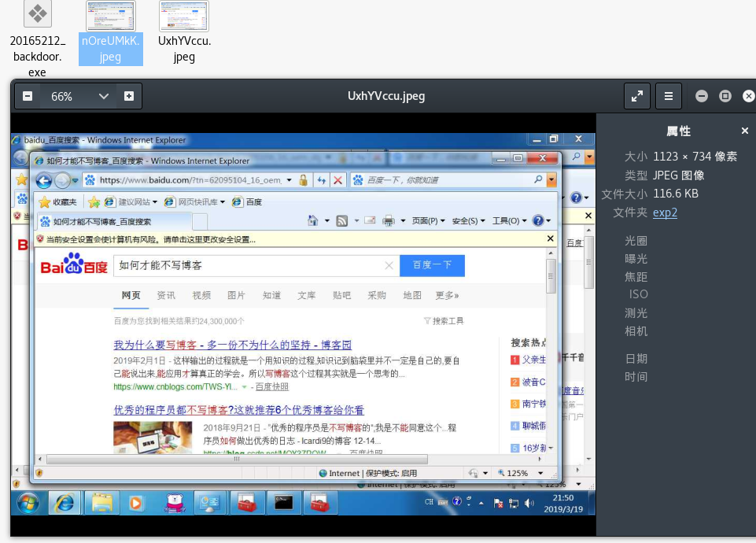Close the 属性 properties side panel

pos(745,131)
